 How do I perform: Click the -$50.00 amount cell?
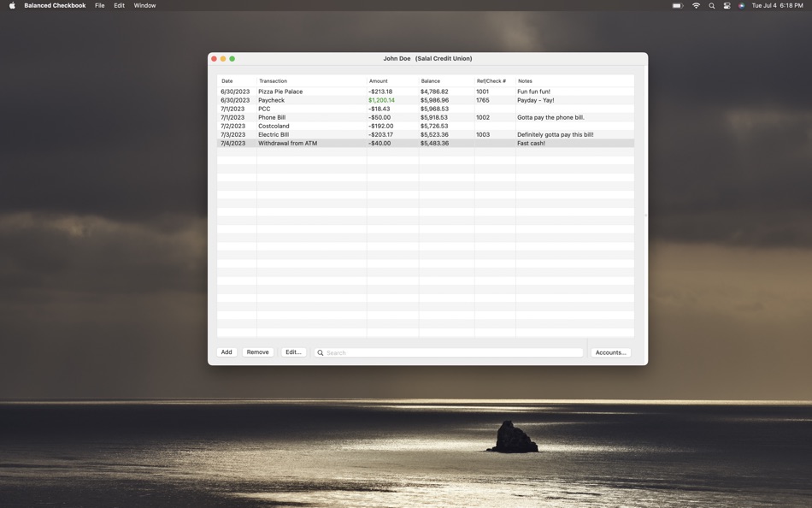pos(379,117)
